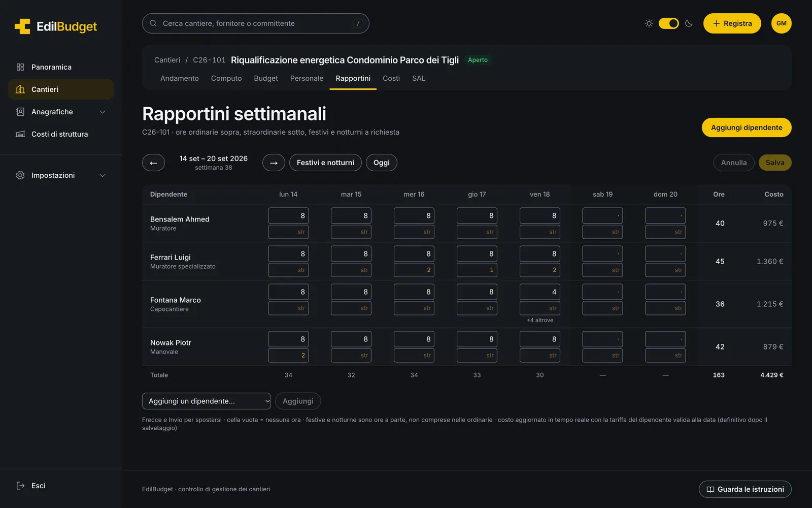812x508 pixels.
Task: Click the Annulla button
Action: [x=734, y=163]
